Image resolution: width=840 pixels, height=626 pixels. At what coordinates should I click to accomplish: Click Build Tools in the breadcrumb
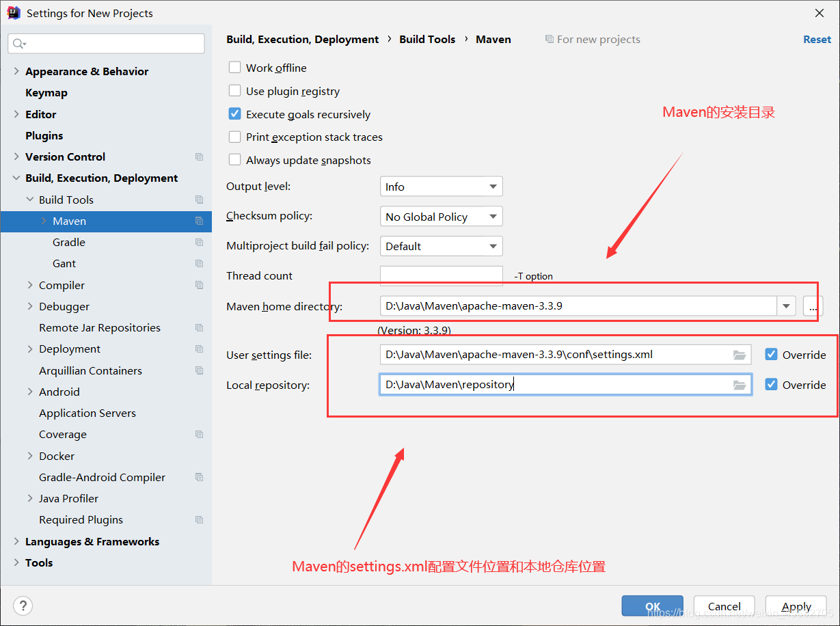427,40
